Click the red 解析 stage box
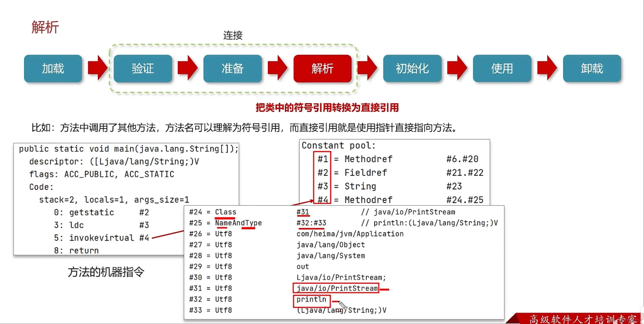This screenshot has width=644, height=324. [322, 69]
